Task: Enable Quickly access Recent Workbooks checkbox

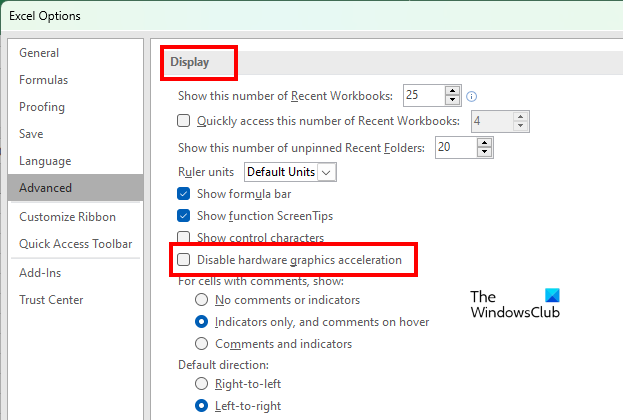Action: coord(184,120)
